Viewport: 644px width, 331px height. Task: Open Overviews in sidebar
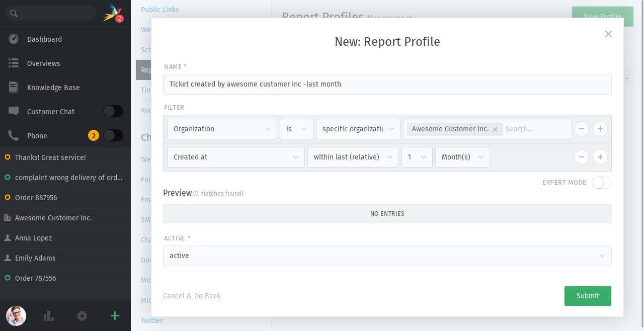pos(65,63)
